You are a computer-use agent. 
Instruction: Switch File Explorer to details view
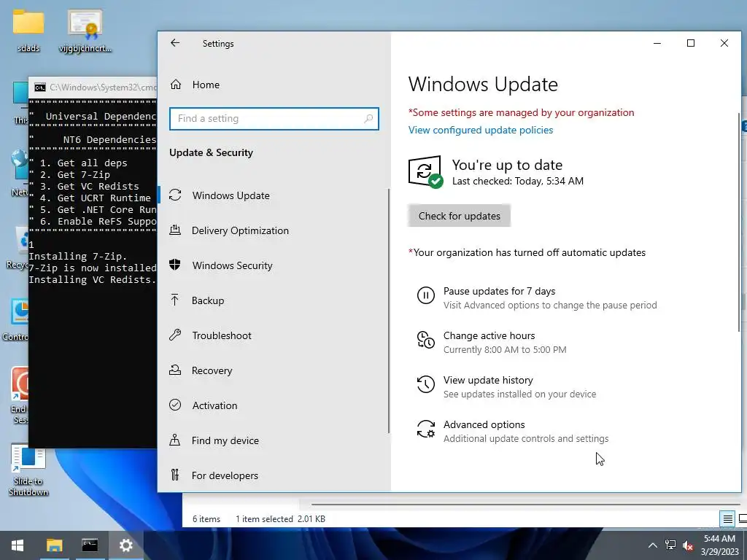click(727, 518)
